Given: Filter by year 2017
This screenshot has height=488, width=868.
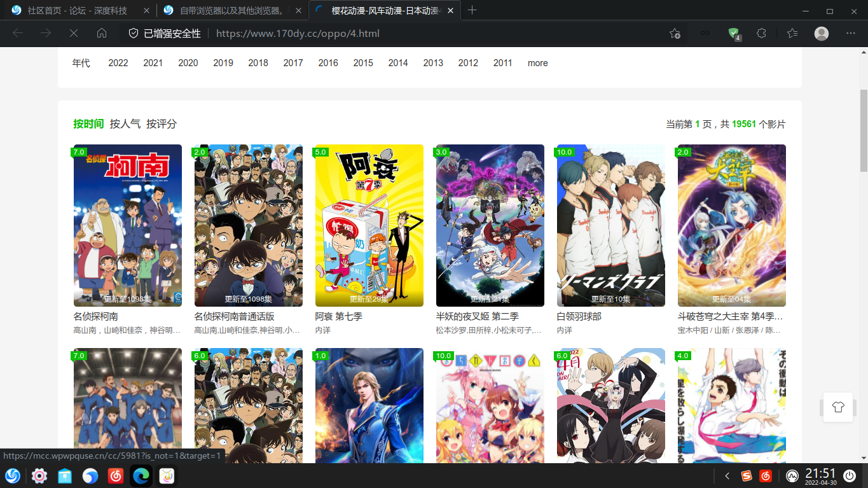Looking at the screenshot, I should pyautogui.click(x=293, y=63).
